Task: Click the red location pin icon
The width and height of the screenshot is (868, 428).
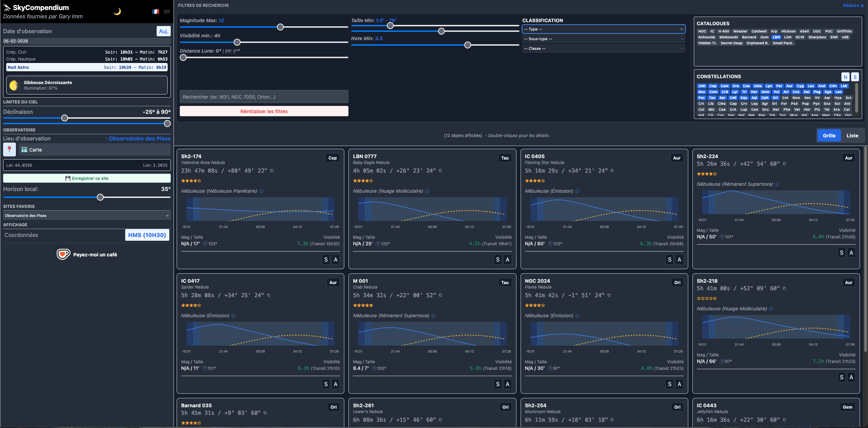Action: [x=9, y=149]
